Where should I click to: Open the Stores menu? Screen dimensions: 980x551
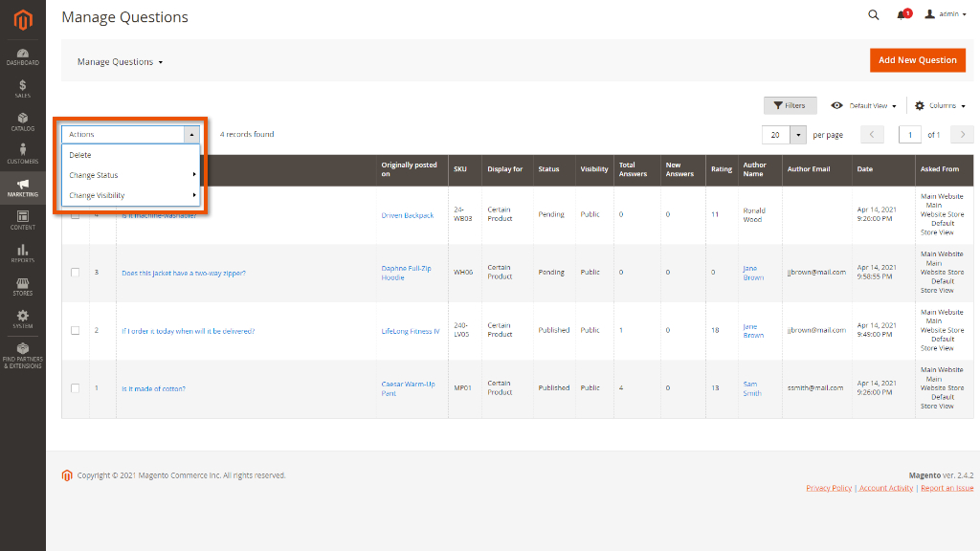click(x=23, y=287)
